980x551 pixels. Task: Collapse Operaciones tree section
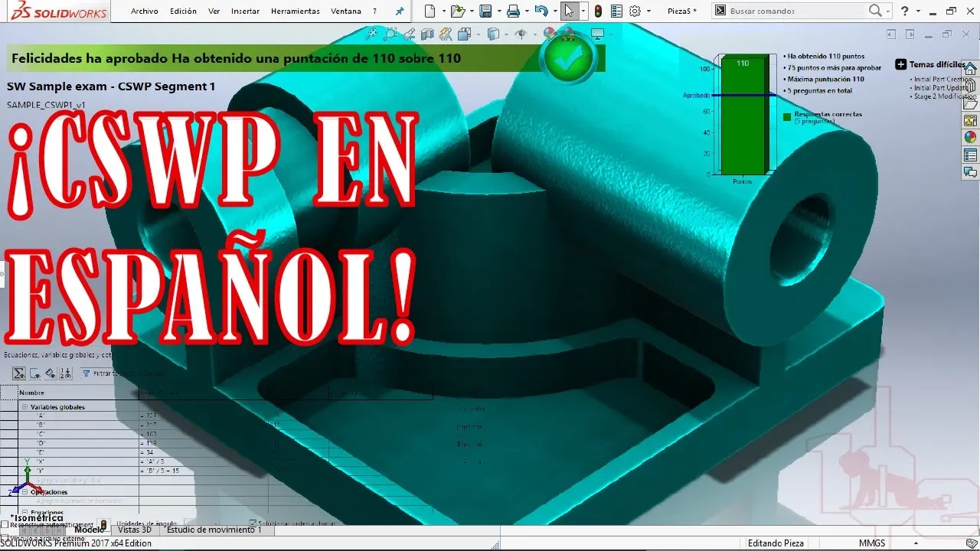[24, 492]
